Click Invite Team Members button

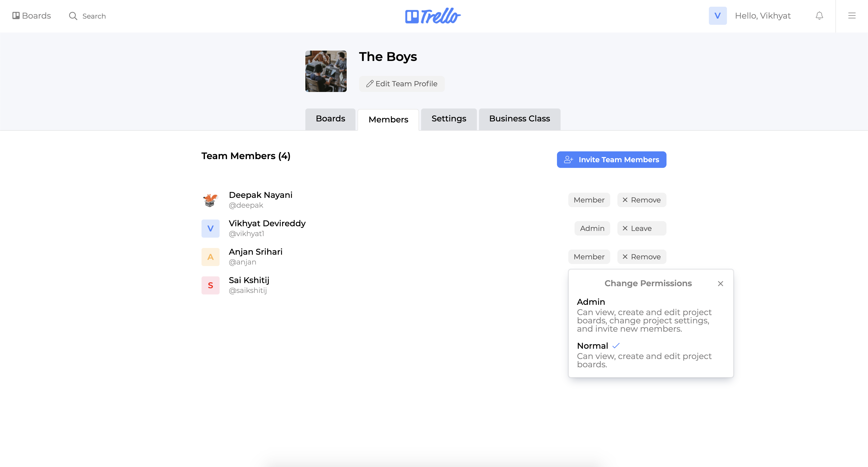tap(611, 159)
